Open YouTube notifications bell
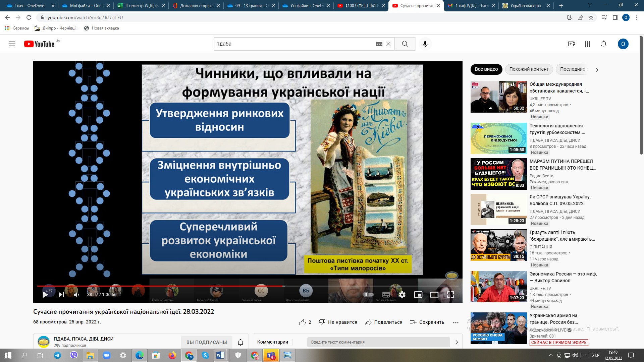The height and width of the screenshot is (362, 644). point(604,44)
